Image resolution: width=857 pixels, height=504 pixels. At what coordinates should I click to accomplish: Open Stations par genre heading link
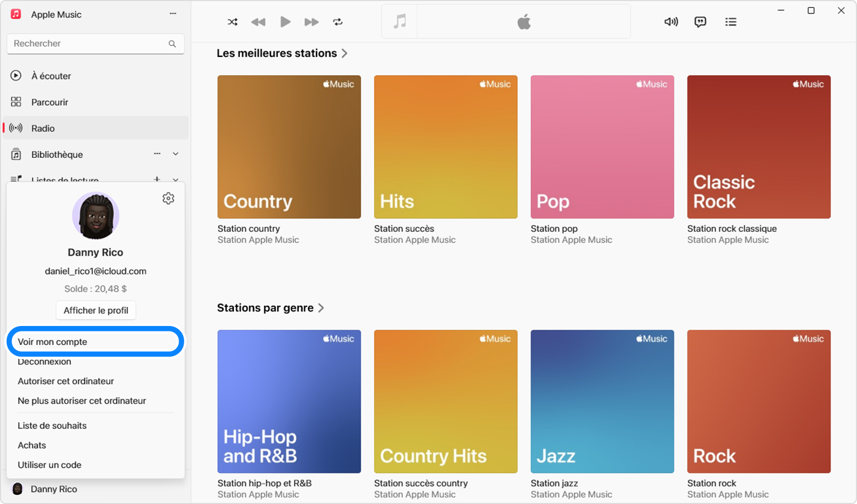pos(265,308)
